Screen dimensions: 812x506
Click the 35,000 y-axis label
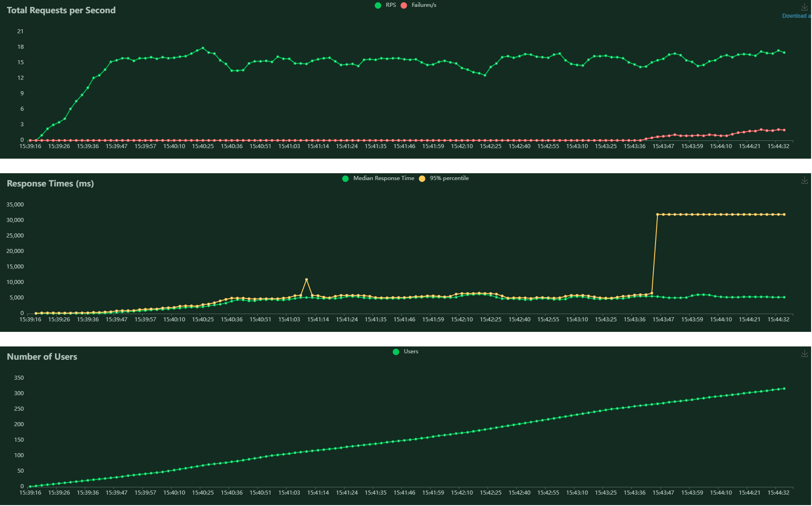pyautogui.click(x=15, y=204)
